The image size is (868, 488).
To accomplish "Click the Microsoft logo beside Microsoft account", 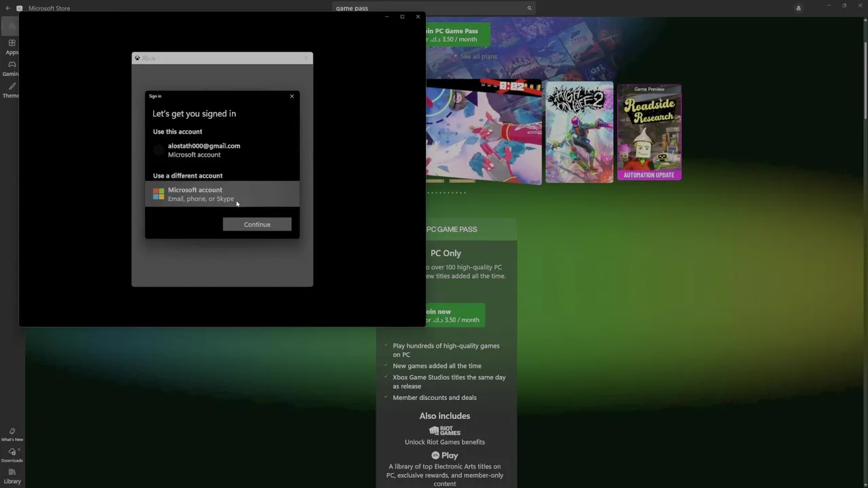I will click(x=159, y=195).
